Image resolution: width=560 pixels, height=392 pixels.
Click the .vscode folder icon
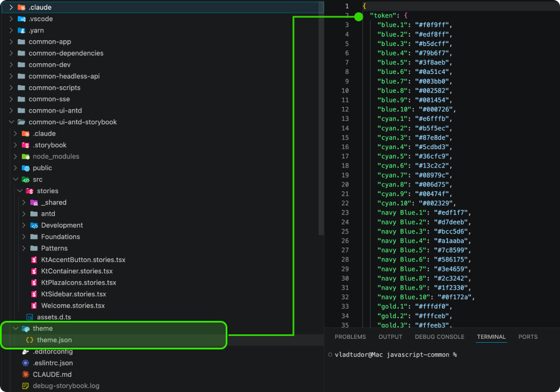point(21,19)
